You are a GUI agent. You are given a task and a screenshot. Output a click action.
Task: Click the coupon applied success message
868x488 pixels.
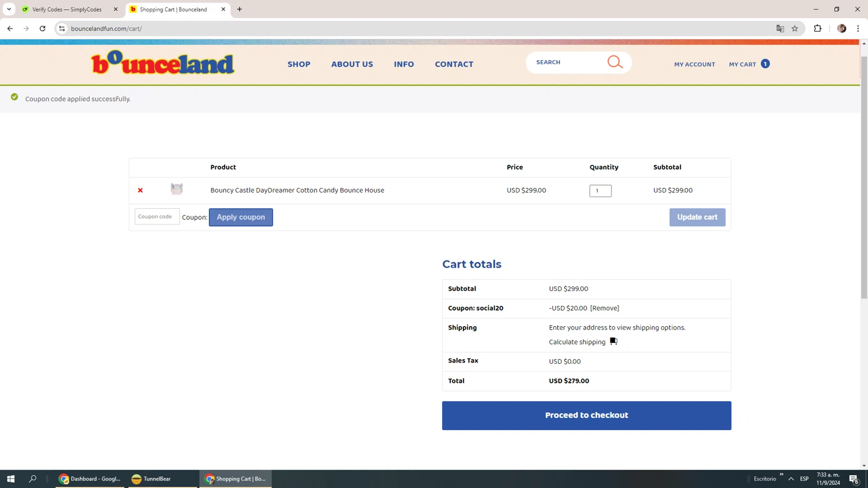pos(78,99)
